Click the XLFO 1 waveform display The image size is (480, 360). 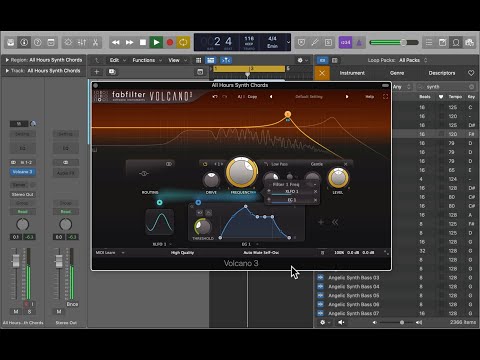[160, 223]
